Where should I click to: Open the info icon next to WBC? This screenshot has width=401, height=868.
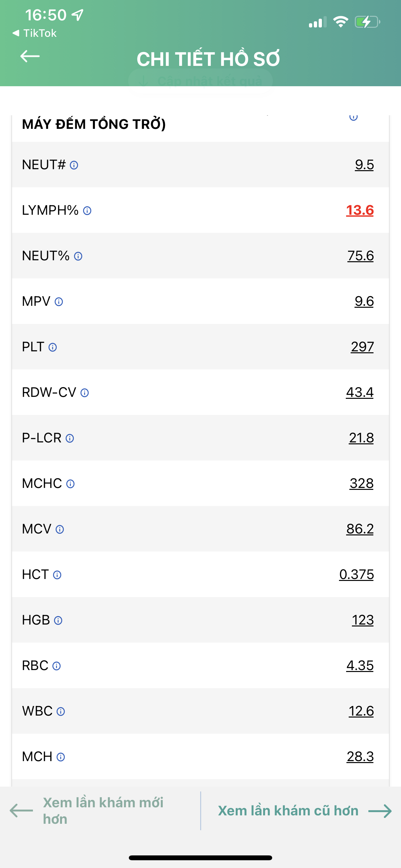(x=61, y=711)
